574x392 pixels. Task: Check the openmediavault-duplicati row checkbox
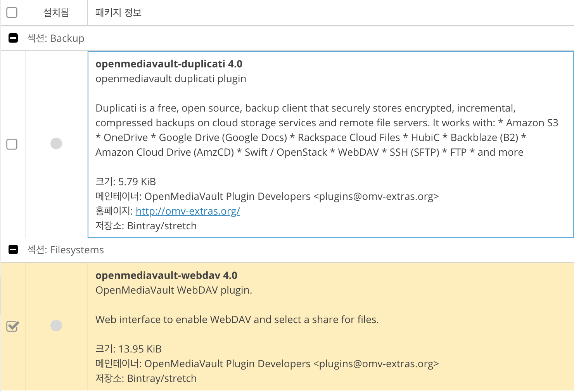pyautogui.click(x=12, y=144)
